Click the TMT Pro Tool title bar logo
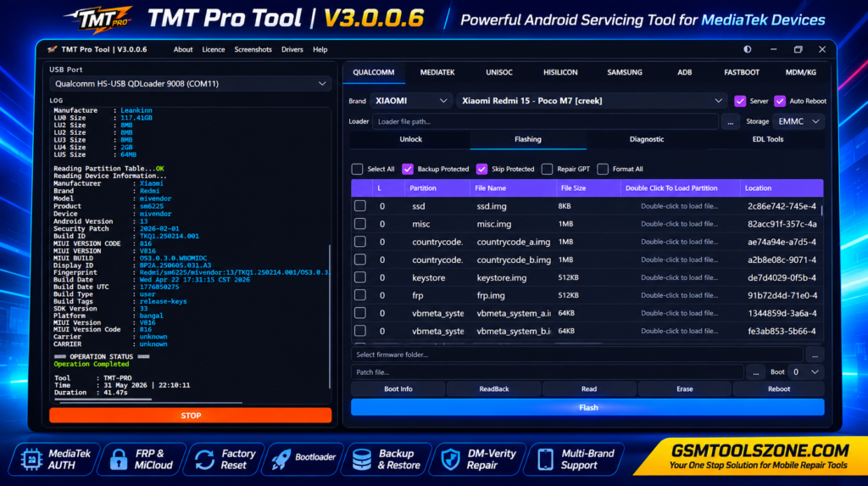This screenshot has height=486, width=868. pos(52,49)
